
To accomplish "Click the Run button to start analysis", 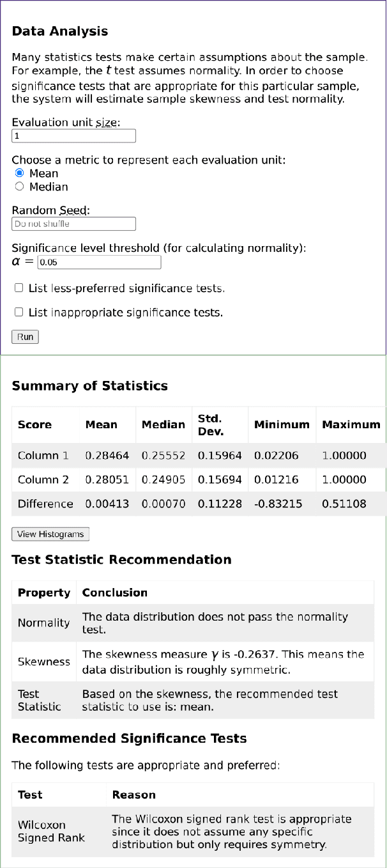I will [x=24, y=337].
